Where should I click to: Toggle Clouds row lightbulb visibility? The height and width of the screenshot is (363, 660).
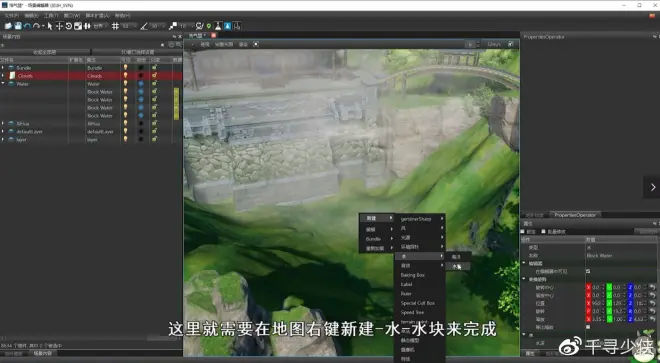[x=125, y=76]
